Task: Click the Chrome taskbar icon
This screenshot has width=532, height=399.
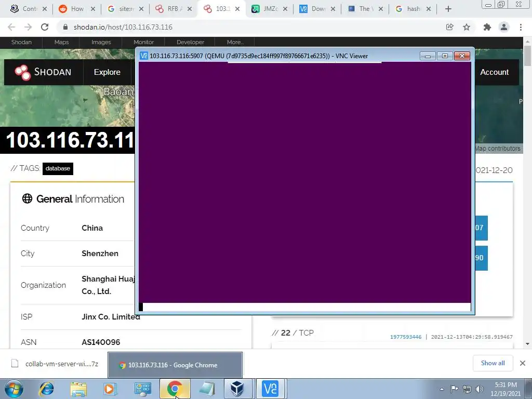Action: [x=175, y=389]
